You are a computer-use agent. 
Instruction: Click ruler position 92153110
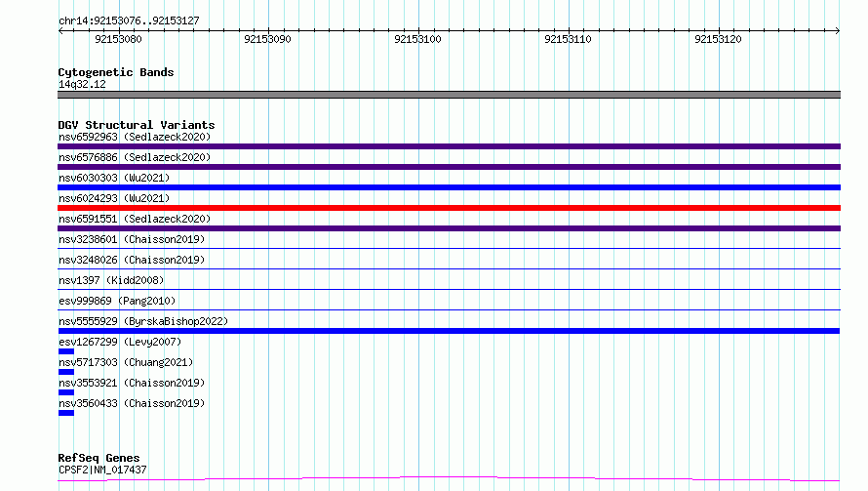568,39
